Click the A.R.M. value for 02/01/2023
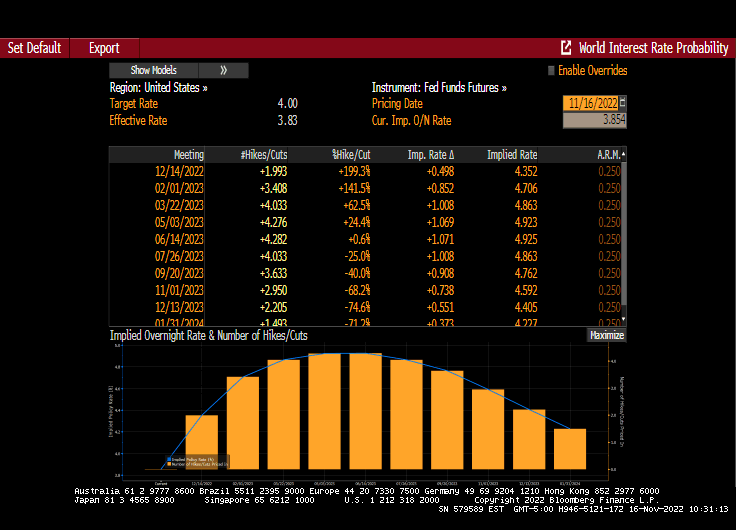736x530 pixels. tap(608, 187)
